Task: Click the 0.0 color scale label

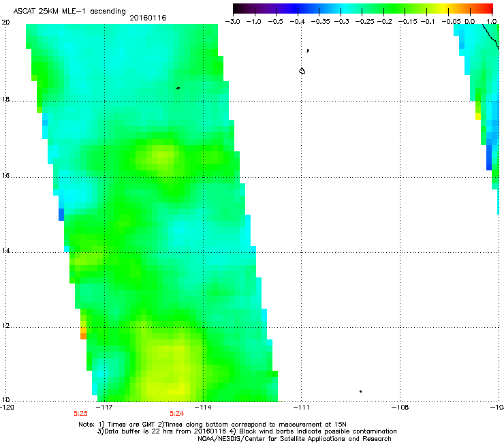Action: [470, 22]
